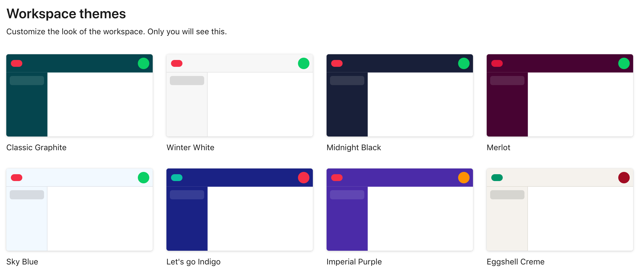Select the Winter White theme preview
Viewport: 644px width, 273px height.
tap(240, 96)
